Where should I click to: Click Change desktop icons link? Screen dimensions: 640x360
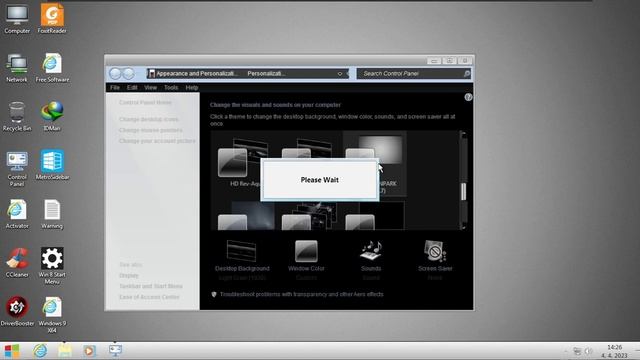coord(149,119)
